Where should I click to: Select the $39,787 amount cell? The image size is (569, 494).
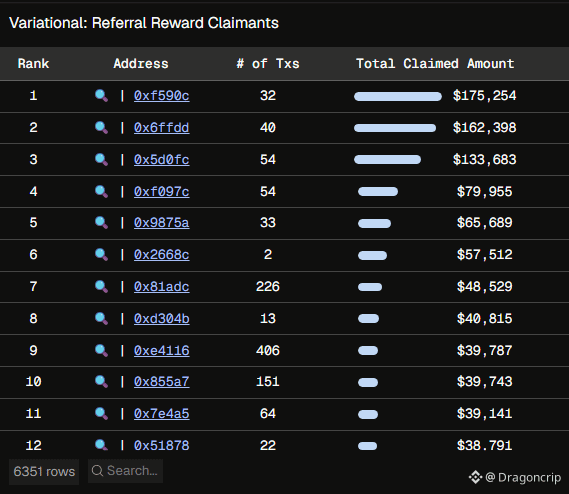[484, 351]
